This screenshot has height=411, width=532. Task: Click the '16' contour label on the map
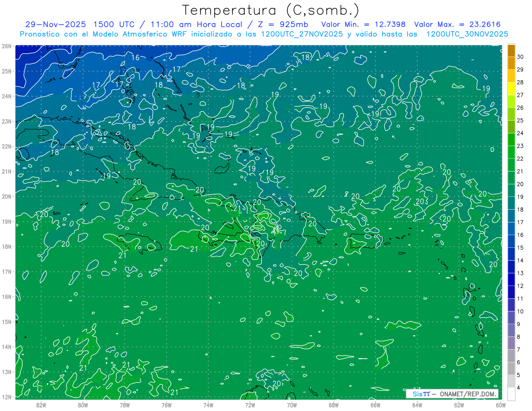point(136,57)
